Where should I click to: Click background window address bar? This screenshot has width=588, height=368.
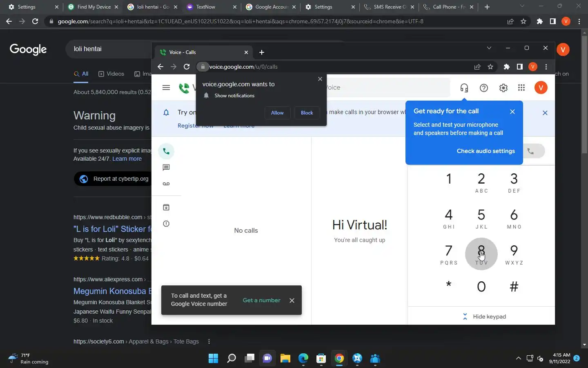(x=274, y=21)
